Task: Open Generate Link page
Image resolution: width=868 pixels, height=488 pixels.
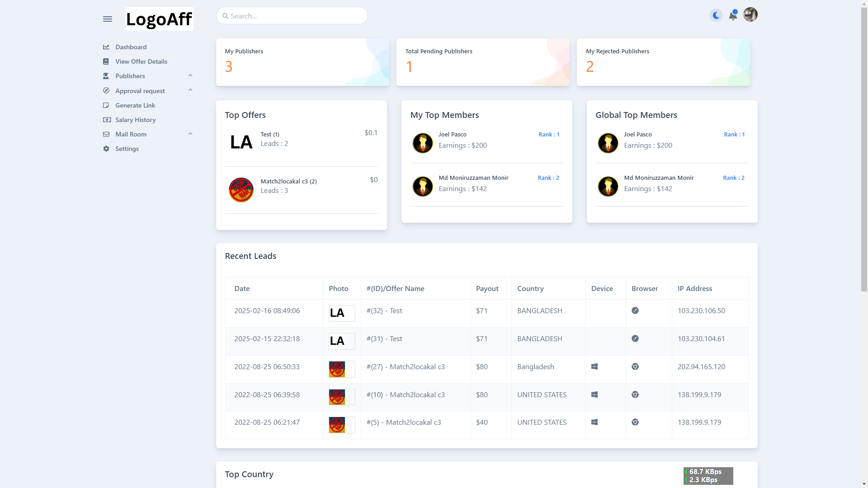Action: [135, 105]
